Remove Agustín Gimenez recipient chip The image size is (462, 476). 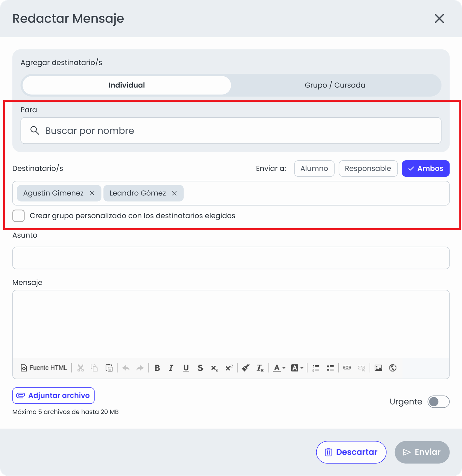[x=92, y=193]
